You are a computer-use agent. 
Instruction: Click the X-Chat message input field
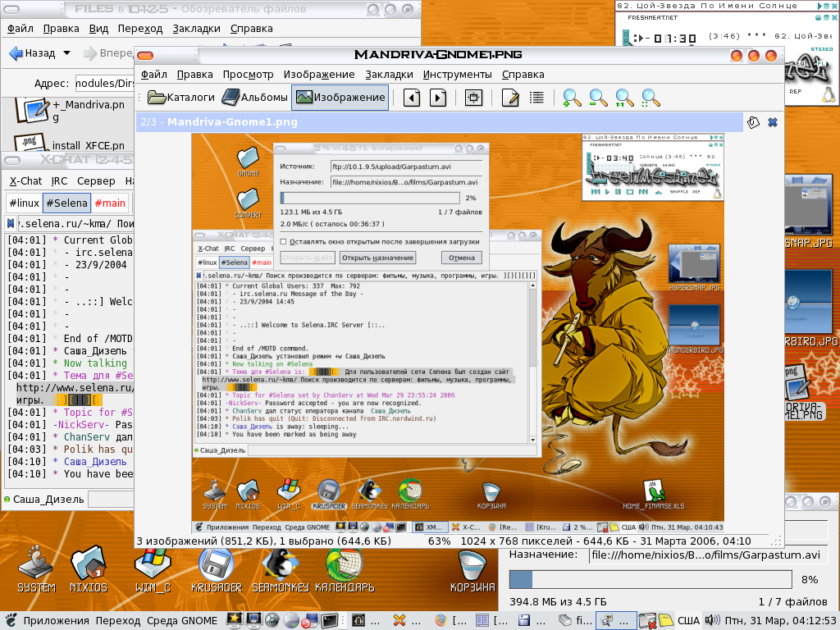pos(111,500)
